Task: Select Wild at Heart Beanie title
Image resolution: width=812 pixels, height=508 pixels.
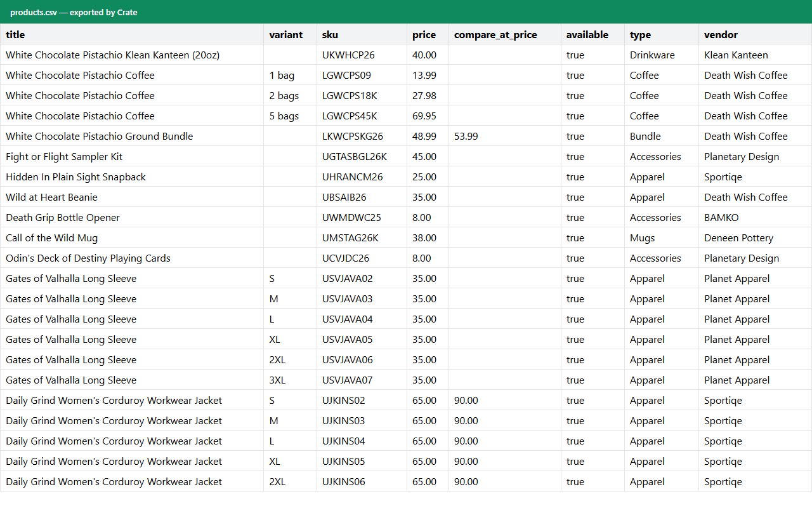Action: coord(132,197)
